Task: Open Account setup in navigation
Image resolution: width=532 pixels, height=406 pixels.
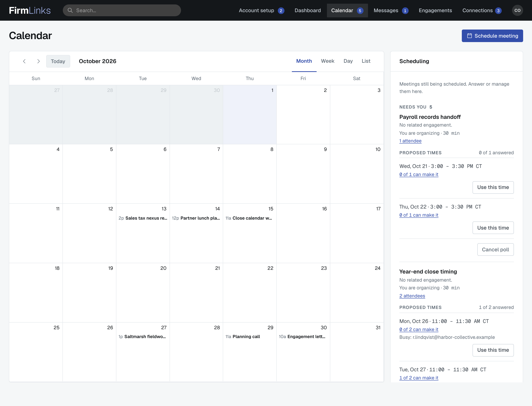Action: pos(261,10)
